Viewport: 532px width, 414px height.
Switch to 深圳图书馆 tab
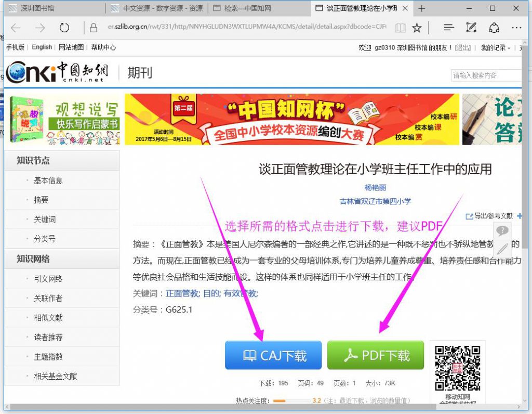pos(37,8)
